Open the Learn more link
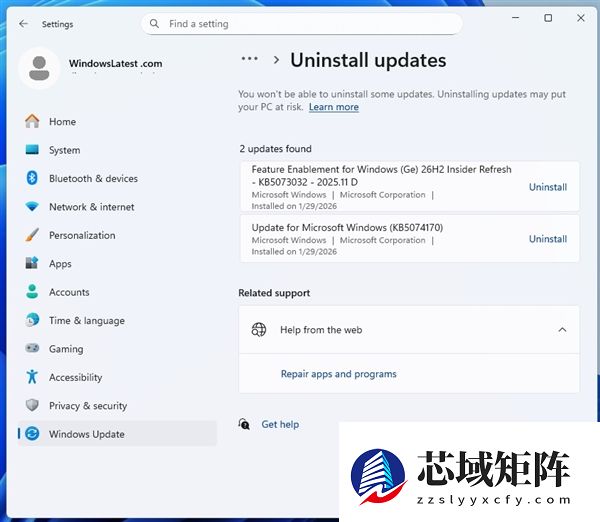The height and width of the screenshot is (522, 600). pyautogui.click(x=334, y=107)
